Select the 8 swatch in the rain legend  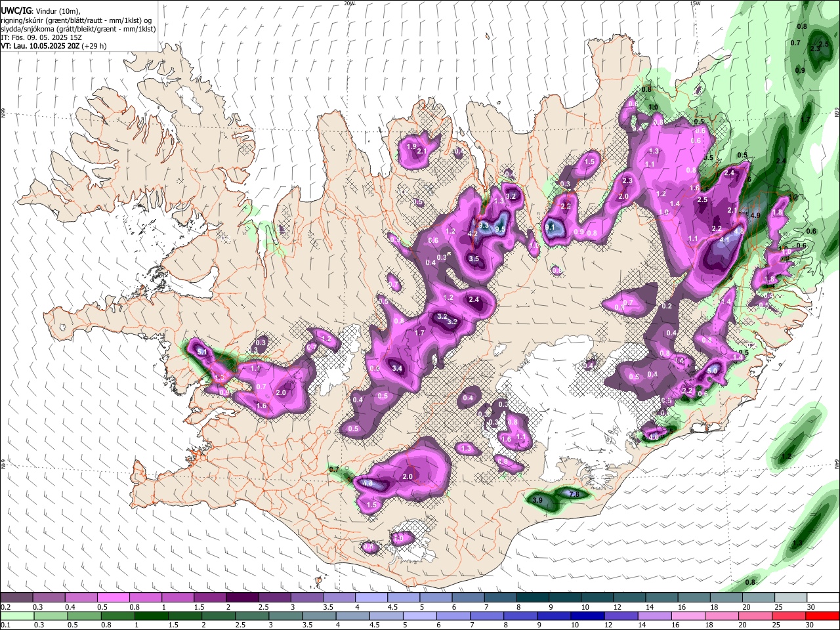(x=520, y=616)
